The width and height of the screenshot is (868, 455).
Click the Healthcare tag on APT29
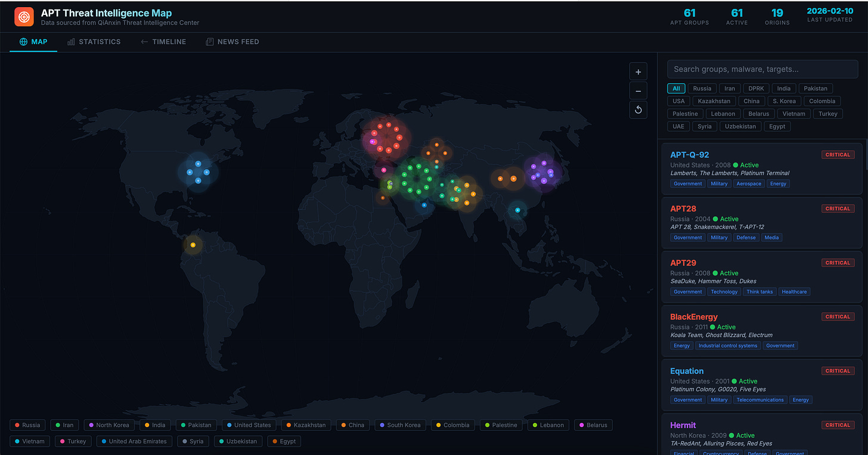tap(795, 292)
